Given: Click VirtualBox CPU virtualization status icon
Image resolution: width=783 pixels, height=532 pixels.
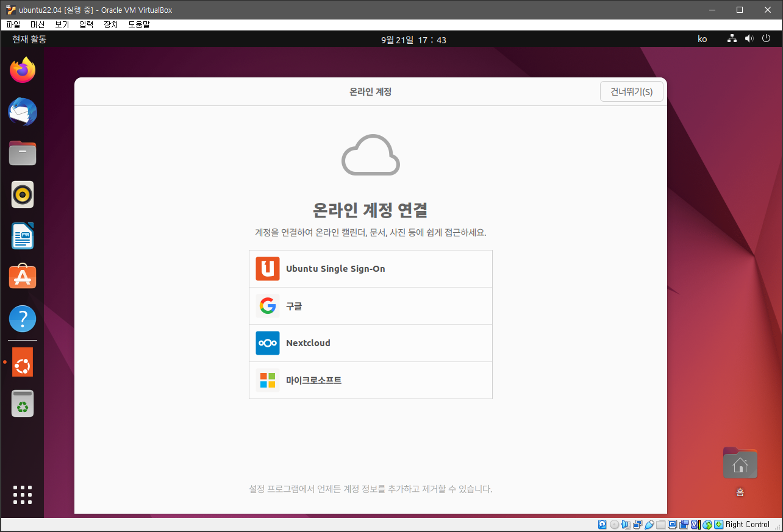Looking at the screenshot, I should tap(696, 524).
